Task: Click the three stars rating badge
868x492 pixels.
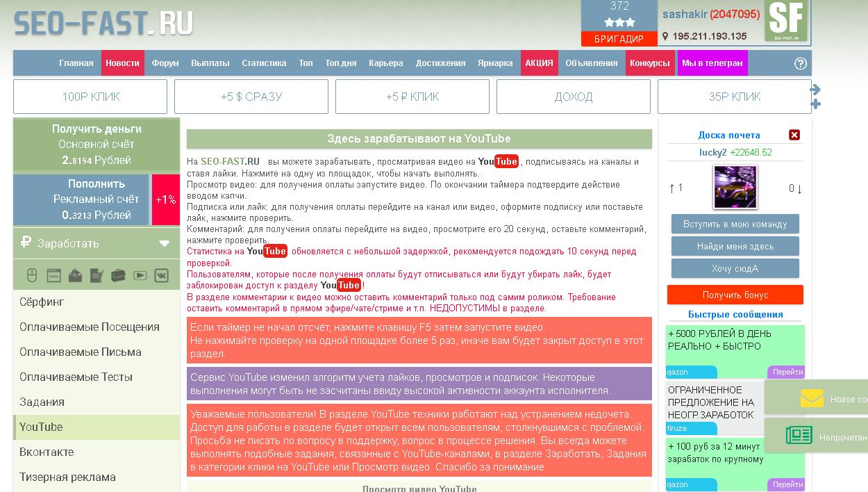Action: tap(619, 22)
